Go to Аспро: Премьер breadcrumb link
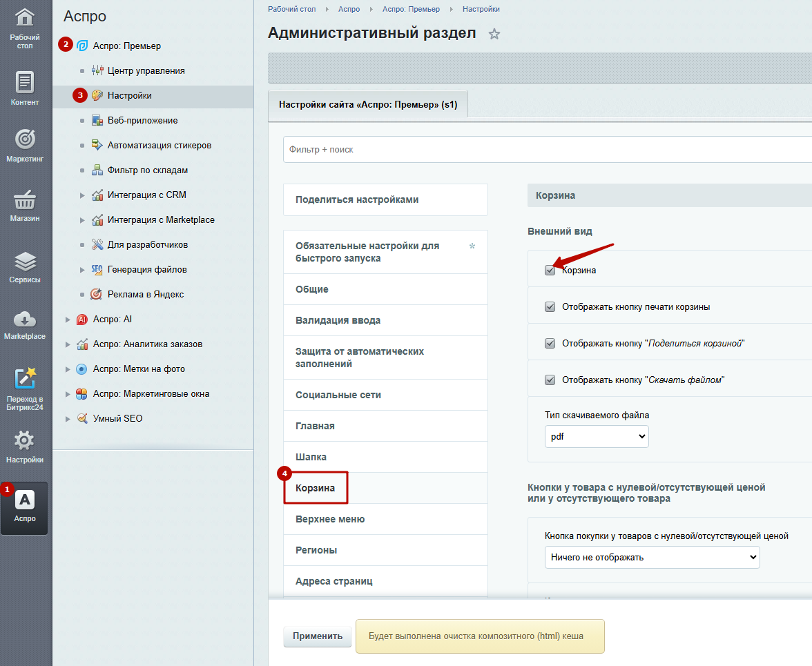The image size is (812, 666). click(412, 9)
